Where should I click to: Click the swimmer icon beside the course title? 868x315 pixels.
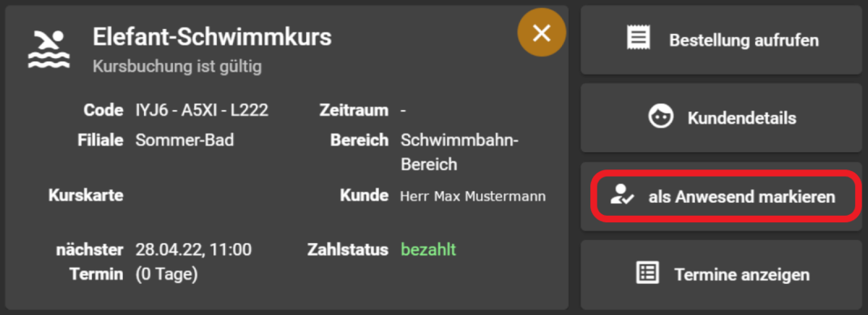coord(48,49)
